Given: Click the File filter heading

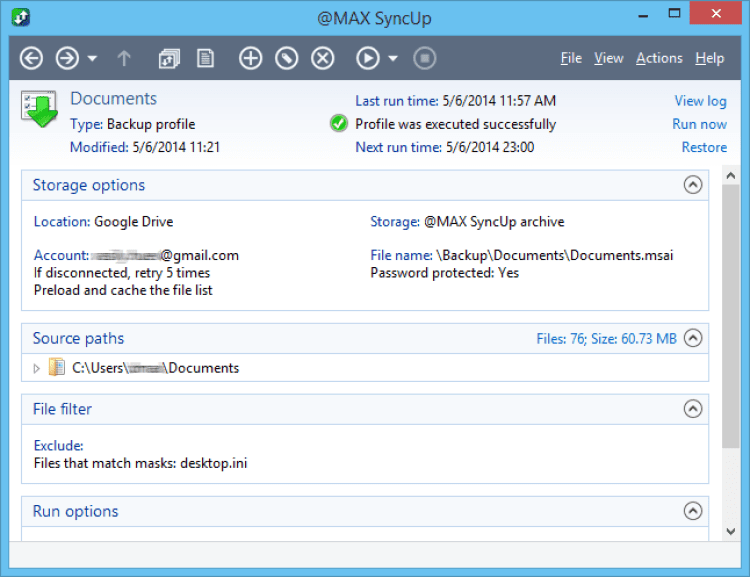Looking at the screenshot, I should pos(62,409).
